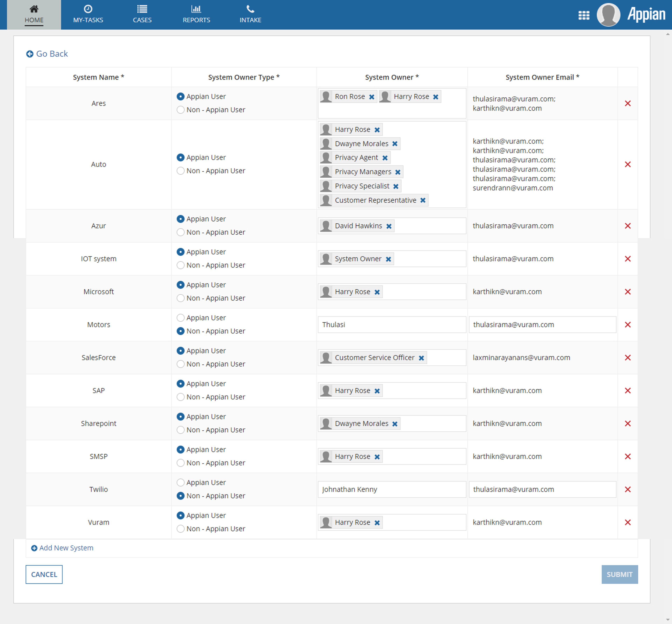Select Non - Appian User for Ares
The width and height of the screenshot is (672, 624).
pos(181,110)
